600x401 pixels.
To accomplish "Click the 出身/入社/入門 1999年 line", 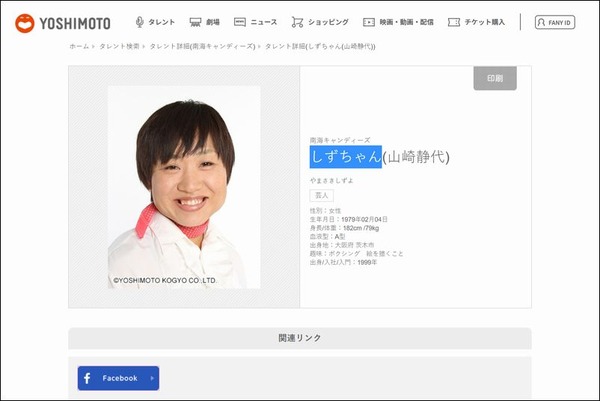I will [344, 262].
